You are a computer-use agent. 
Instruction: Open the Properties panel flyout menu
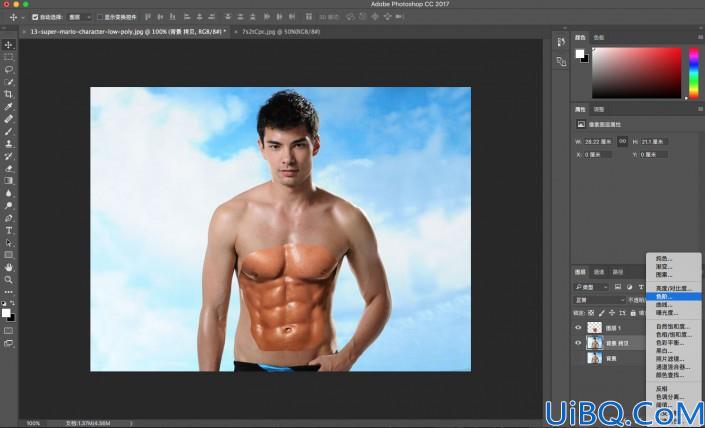701,109
